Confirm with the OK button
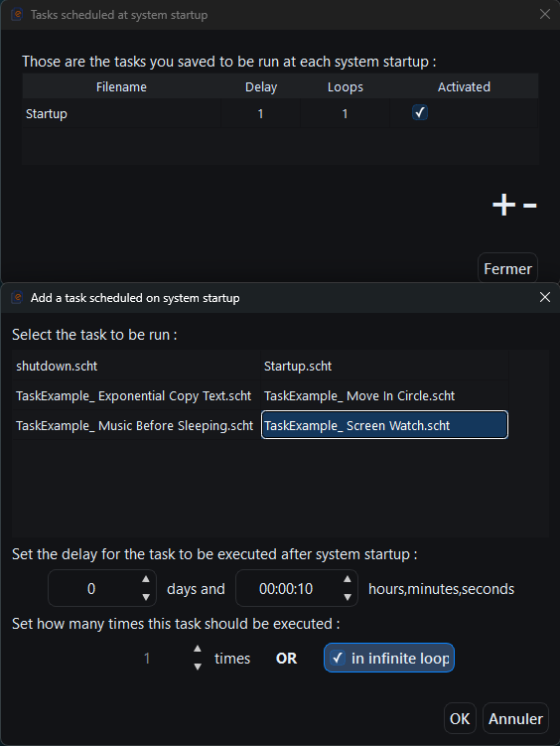This screenshot has height=746, width=560. [x=460, y=719]
